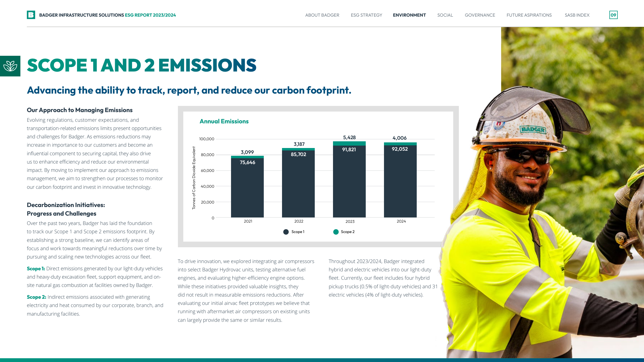The image size is (644, 362).
Task: Click the Tonnes of Carbon Dioxide axis title
Action: point(194,178)
